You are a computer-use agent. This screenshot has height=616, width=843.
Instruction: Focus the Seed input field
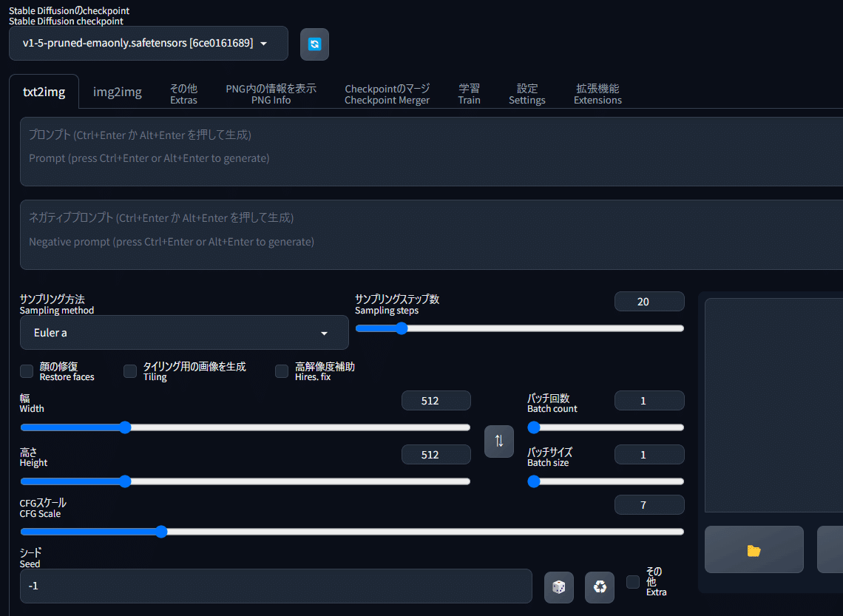pyautogui.click(x=276, y=586)
